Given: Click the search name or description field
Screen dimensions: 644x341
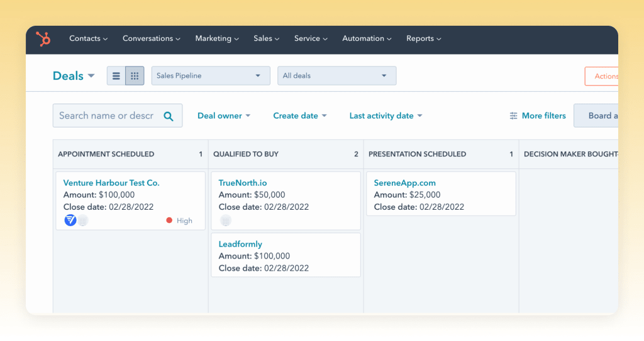Looking at the screenshot, I should [118, 116].
